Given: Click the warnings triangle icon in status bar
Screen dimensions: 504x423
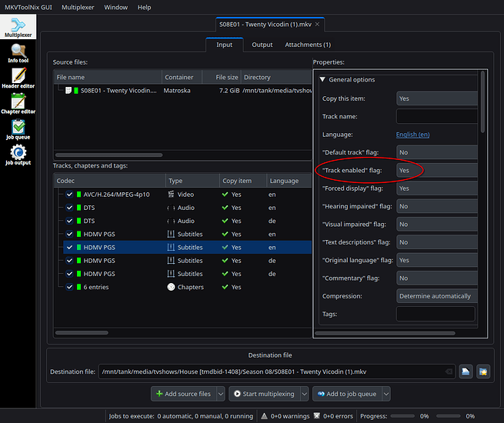Looking at the screenshot, I should (x=264, y=416).
